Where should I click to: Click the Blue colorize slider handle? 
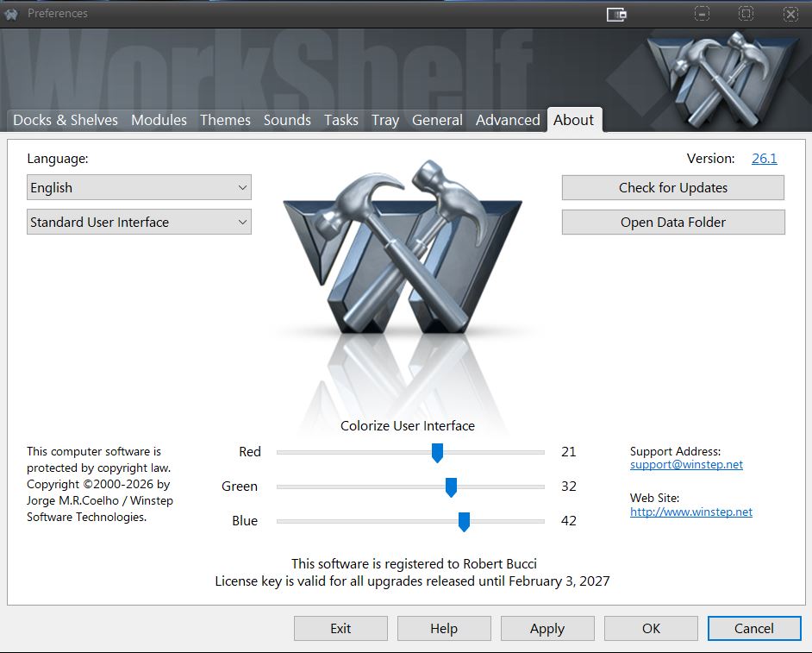[464, 521]
